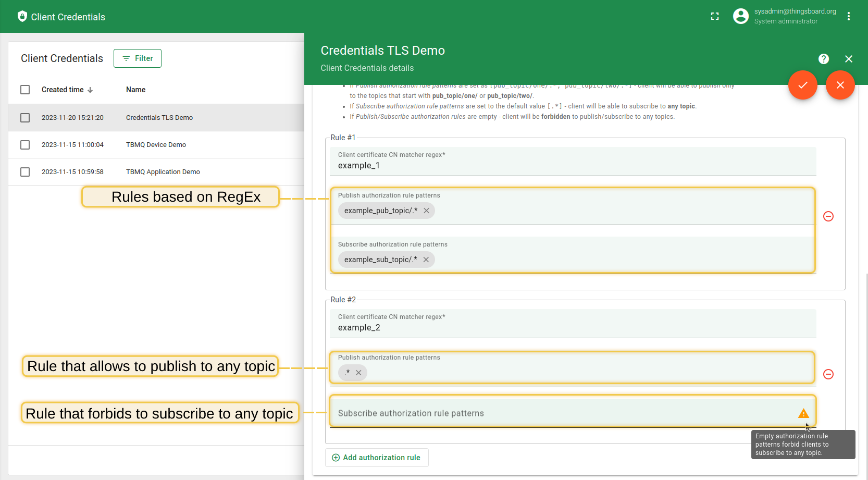Select the Credentials TLS Demo row checkbox
868x480 pixels.
25,118
